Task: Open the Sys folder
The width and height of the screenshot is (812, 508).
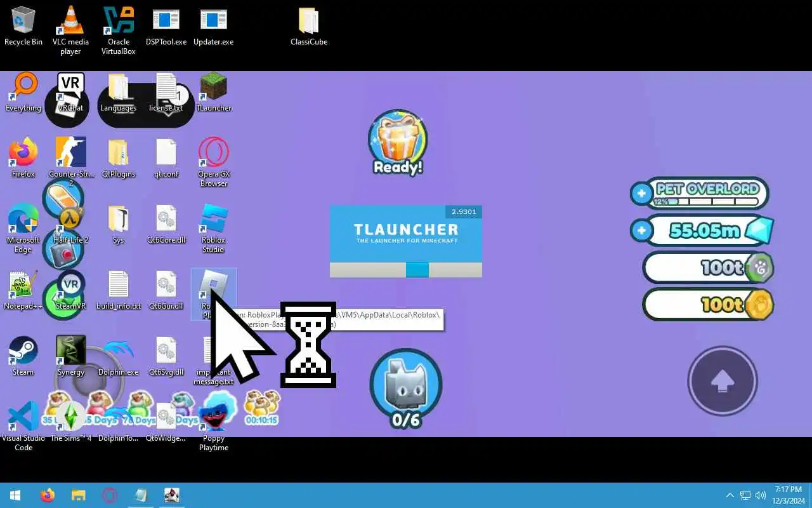Action: point(118,225)
